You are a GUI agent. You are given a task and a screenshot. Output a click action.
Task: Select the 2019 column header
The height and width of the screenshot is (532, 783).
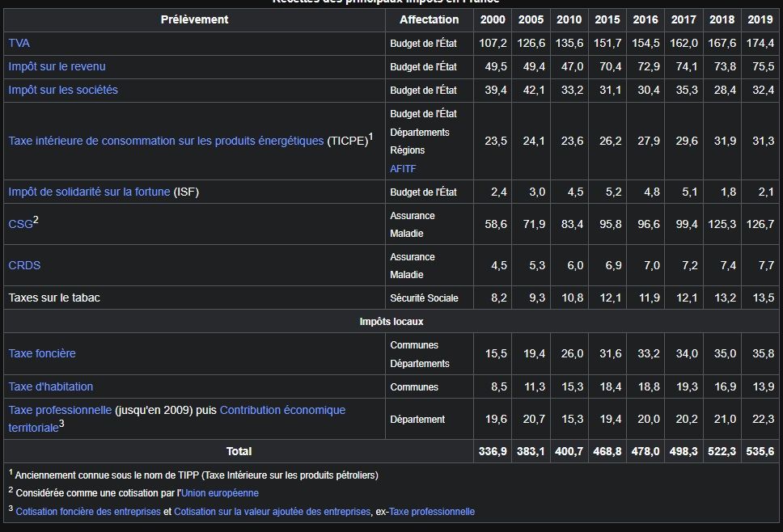[x=760, y=19]
